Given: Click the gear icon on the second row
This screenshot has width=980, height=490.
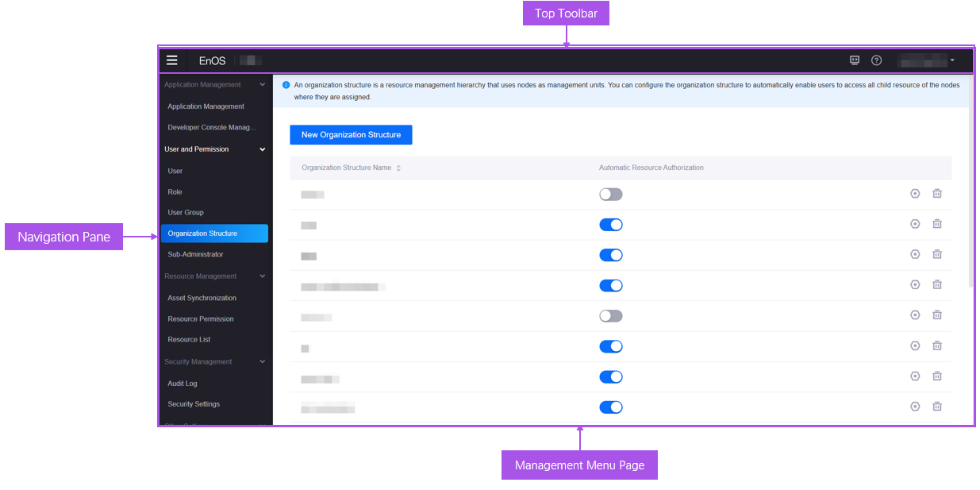Looking at the screenshot, I should click(915, 224).
